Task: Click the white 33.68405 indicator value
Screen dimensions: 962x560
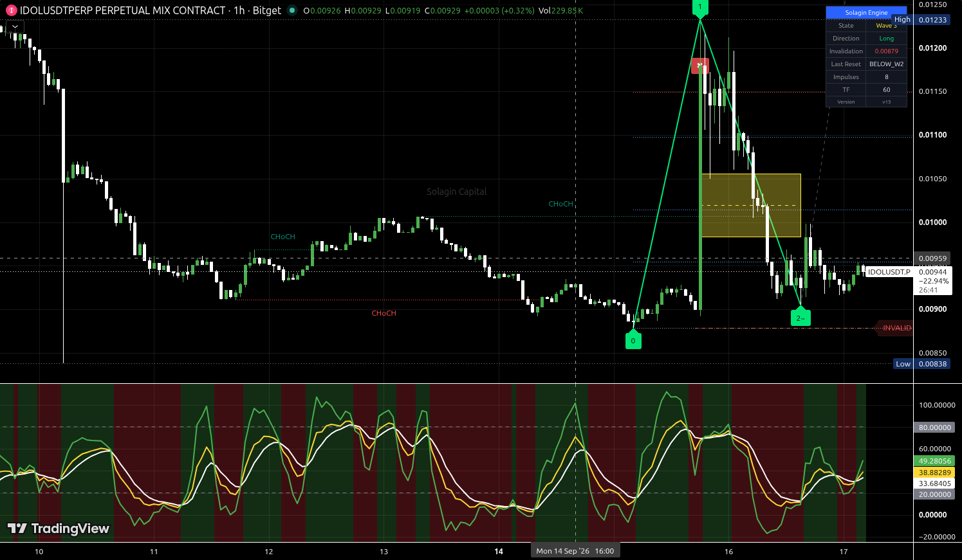Action: click(x=934, y=483)
